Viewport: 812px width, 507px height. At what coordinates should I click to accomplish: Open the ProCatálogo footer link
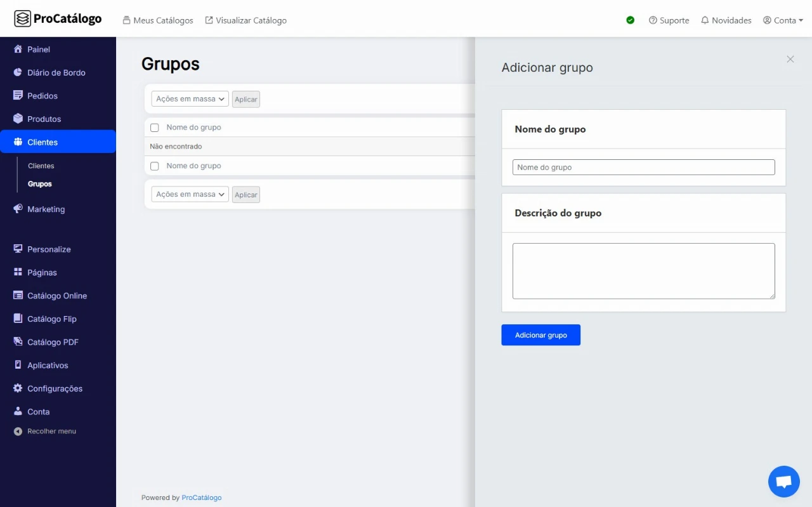click(202, 497)
